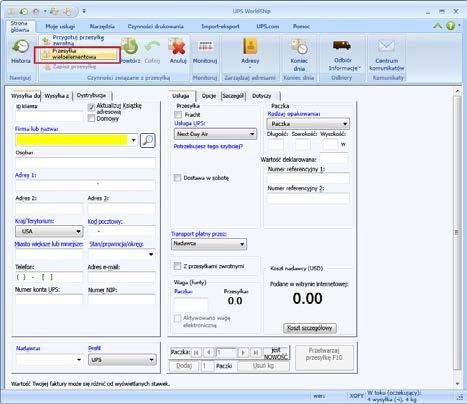Toggle the Domowy checkbox
467x404 pixels.
point(91,118)
